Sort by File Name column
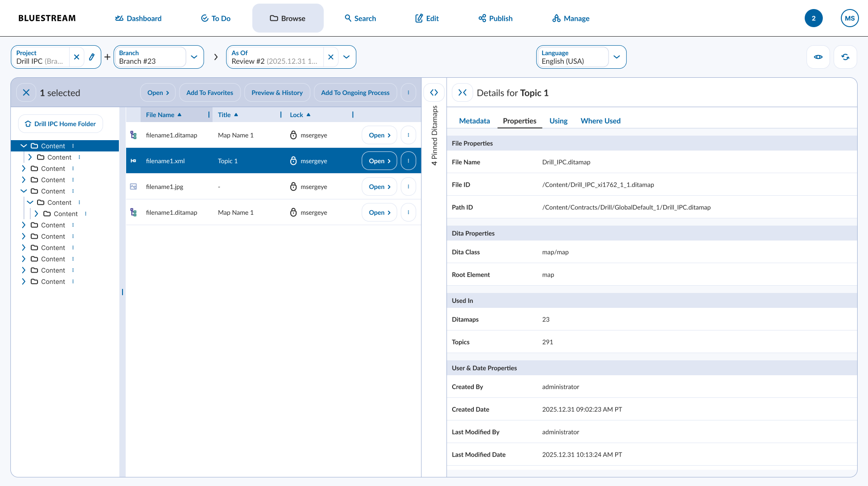868x486 pixels. (164, 115)
